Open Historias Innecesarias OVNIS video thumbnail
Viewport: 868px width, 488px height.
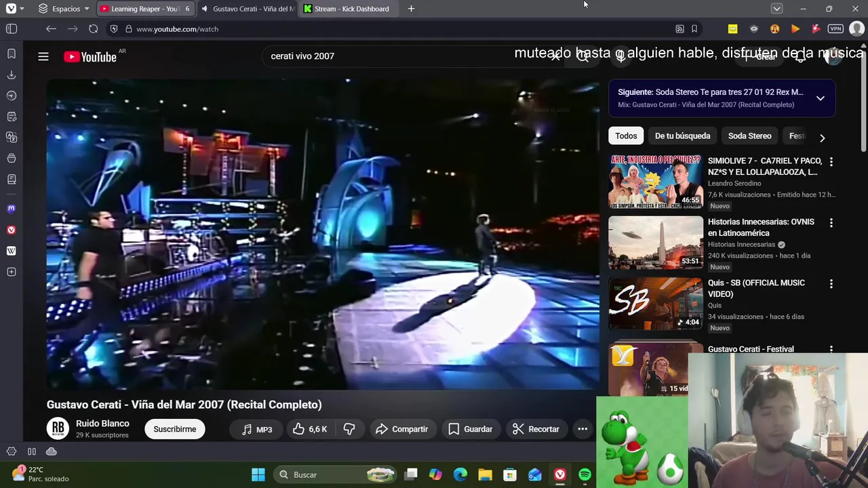click(656, 243)
